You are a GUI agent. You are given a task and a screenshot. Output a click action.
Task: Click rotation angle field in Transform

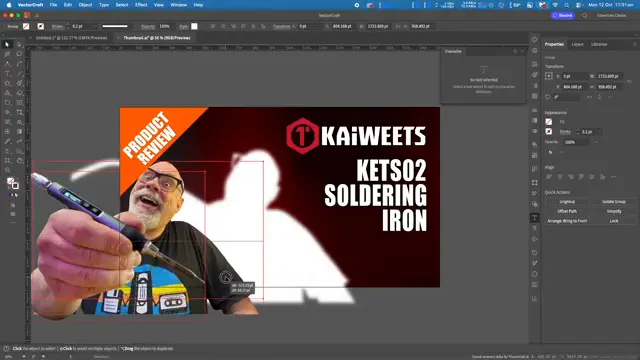[566, 97]
